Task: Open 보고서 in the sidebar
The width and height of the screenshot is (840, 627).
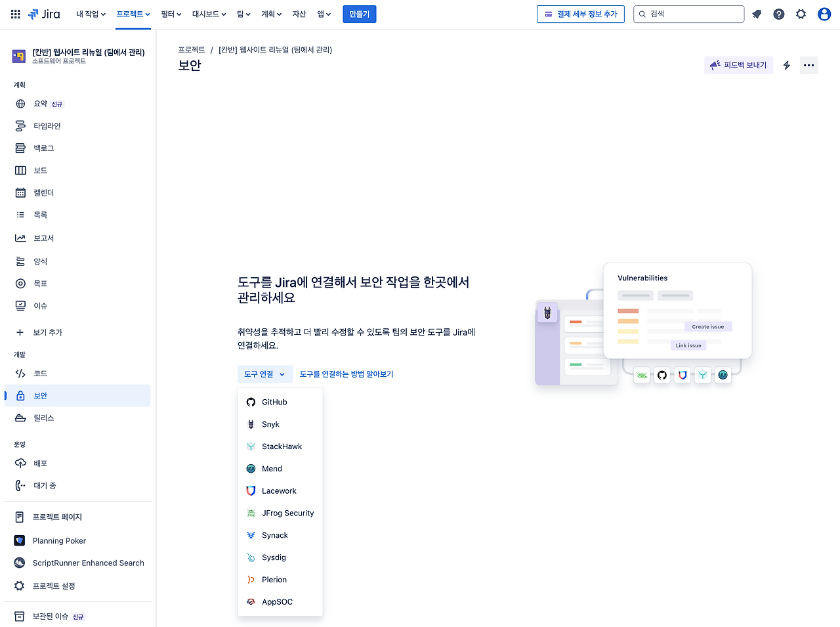Action: (x=77, y=238)
